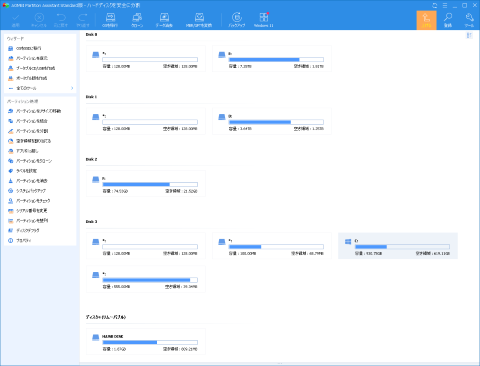Open the MBR/GPT conversion toolbar tool
The width and height of the screenshot is (480, 366).
point(199,20)
